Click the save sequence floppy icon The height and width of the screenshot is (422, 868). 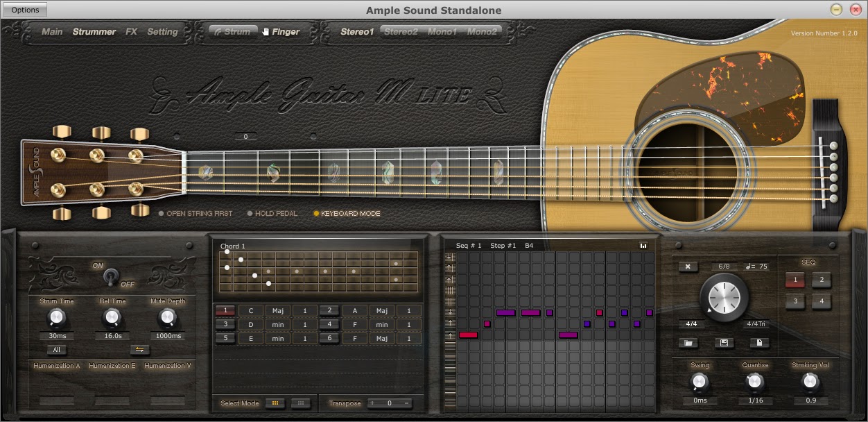click(724, 343)
